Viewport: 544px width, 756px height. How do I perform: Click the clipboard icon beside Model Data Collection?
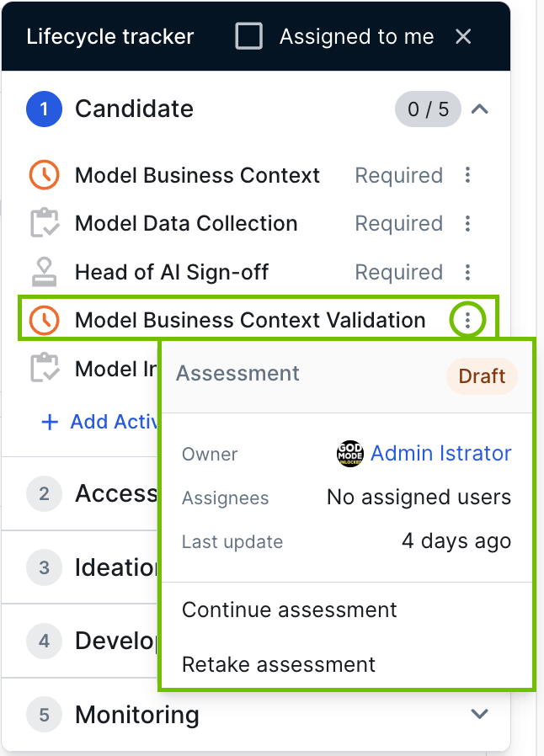pos(44,224)
